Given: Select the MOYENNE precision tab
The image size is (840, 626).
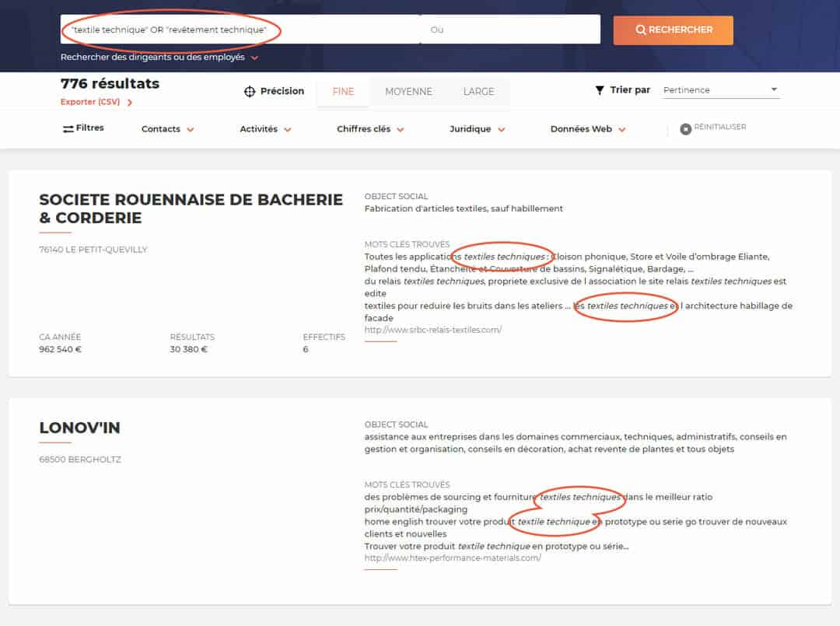Looking at the screenshot, I should click(x=409, y=92).
